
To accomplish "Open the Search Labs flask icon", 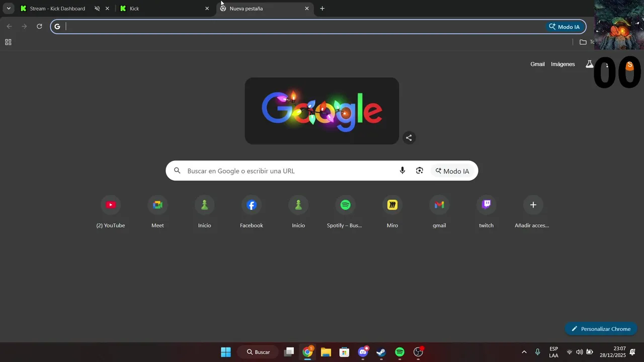I will pos(589,64).
